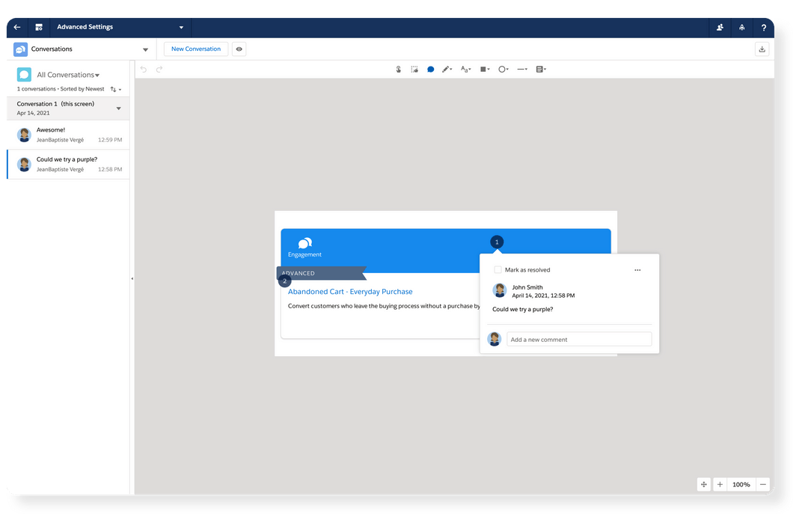Select the marquee selection tool
The height and width of the screenshot is (532, 808).
click(414, 69)
